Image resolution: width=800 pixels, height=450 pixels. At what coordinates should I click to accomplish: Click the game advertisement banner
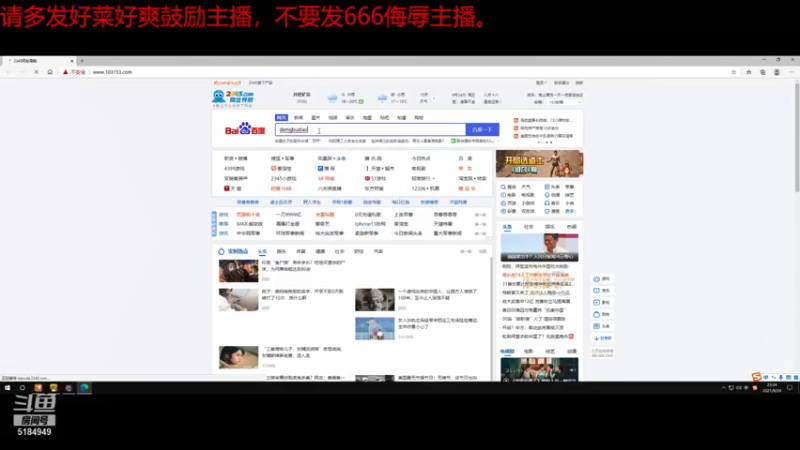[x=539, y=164]
